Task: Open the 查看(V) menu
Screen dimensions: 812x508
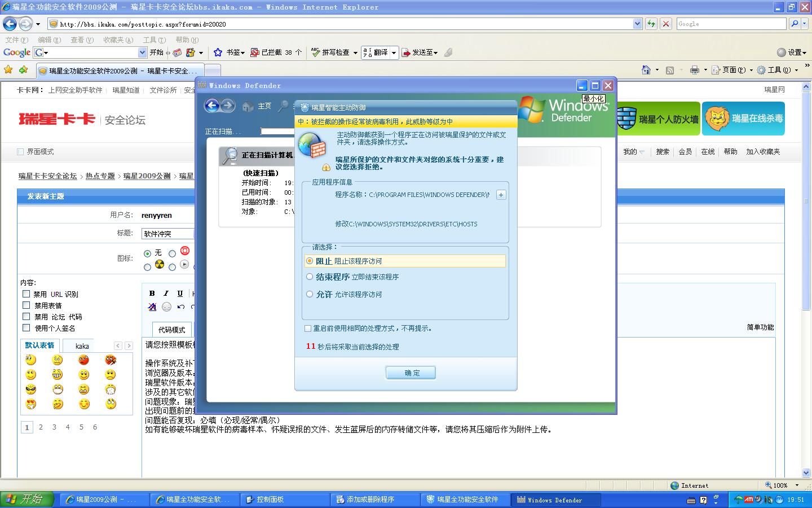Action: tap(82, 40)
